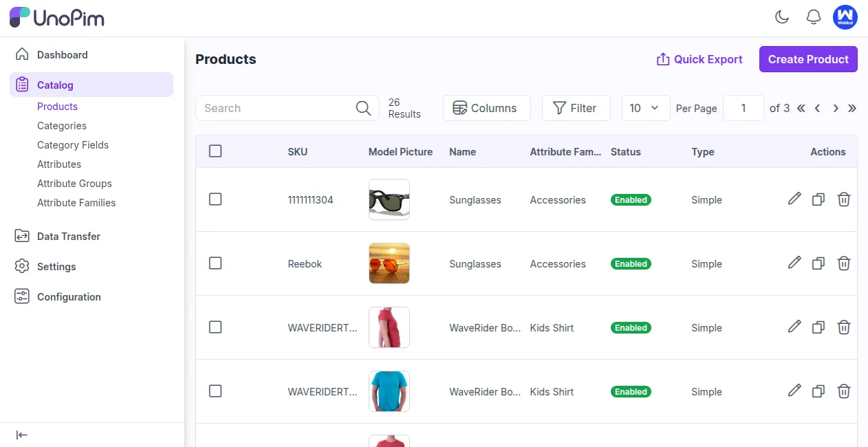The width and height of the screenshot is (868, 447).
Task: Toggle dark mode with the moon icon
Action: 782,17
